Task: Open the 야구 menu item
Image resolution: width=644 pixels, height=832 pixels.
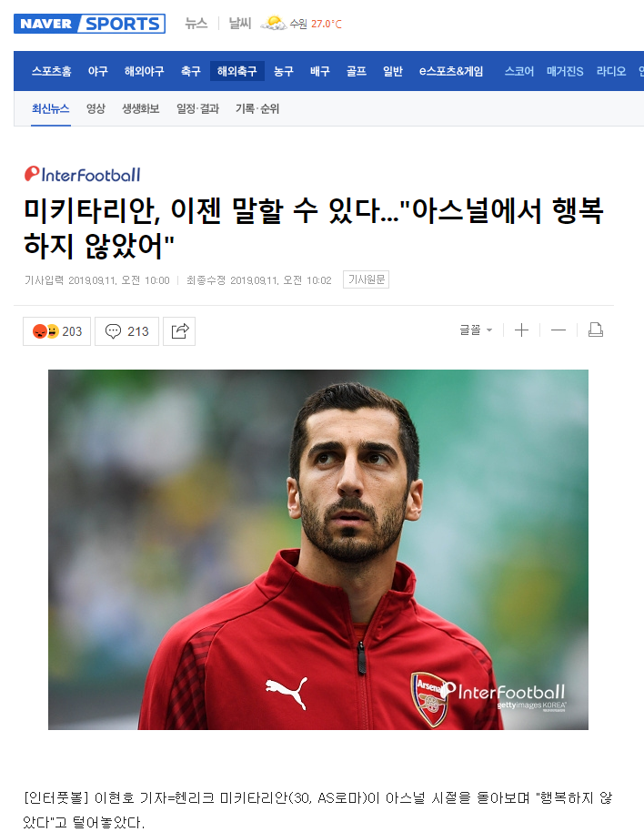Action: tap(97, 71)
